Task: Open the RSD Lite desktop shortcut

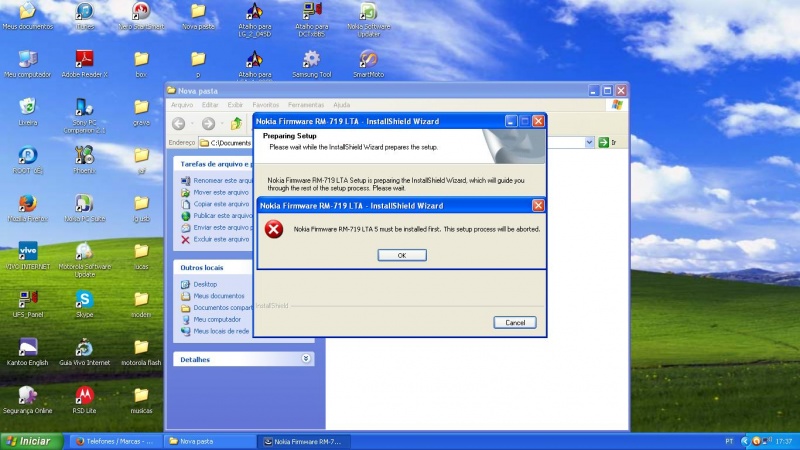Action: tap(85, 400)
